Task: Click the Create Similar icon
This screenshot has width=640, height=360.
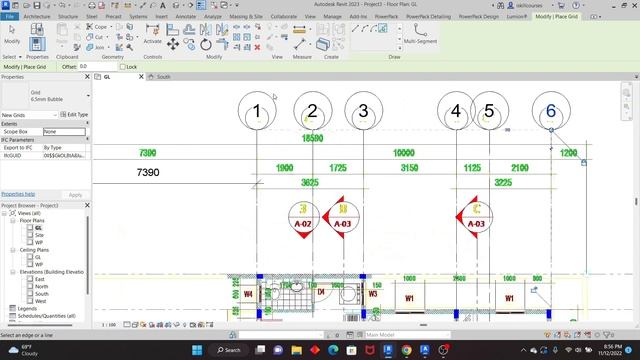Action: coord(323,44)
